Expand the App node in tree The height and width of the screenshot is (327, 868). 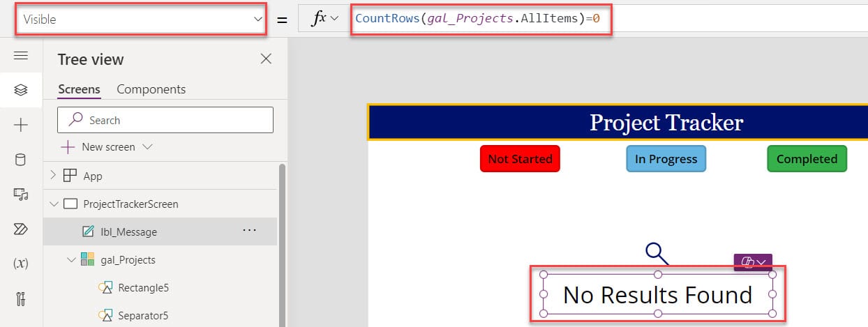click(54, 176)
